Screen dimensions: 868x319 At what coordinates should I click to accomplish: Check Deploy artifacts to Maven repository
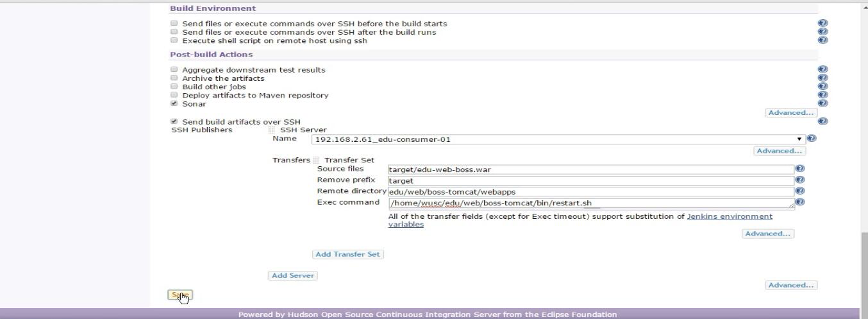tap(174, 94)
